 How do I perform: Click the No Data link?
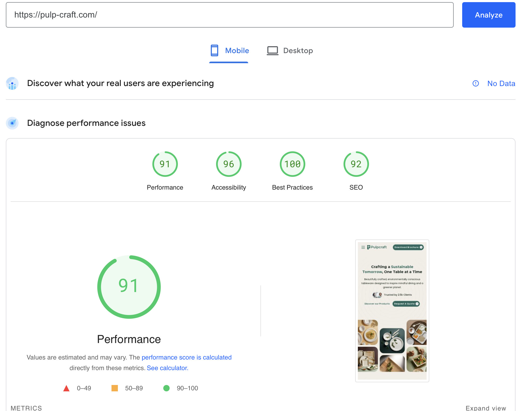pos(501,84)
